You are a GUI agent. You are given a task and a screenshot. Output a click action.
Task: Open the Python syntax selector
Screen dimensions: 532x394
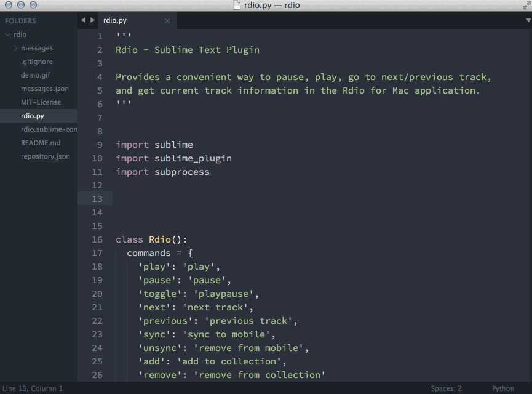[502, 388]
